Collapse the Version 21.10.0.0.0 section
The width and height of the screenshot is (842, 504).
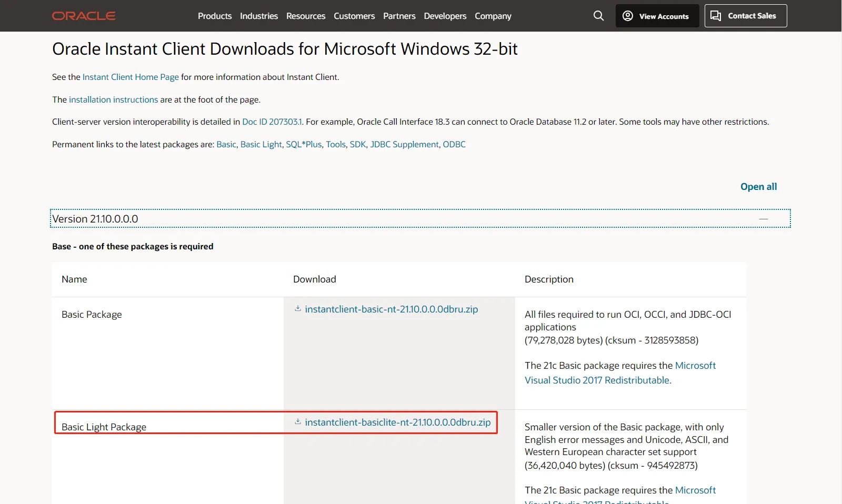pos(764,219)
